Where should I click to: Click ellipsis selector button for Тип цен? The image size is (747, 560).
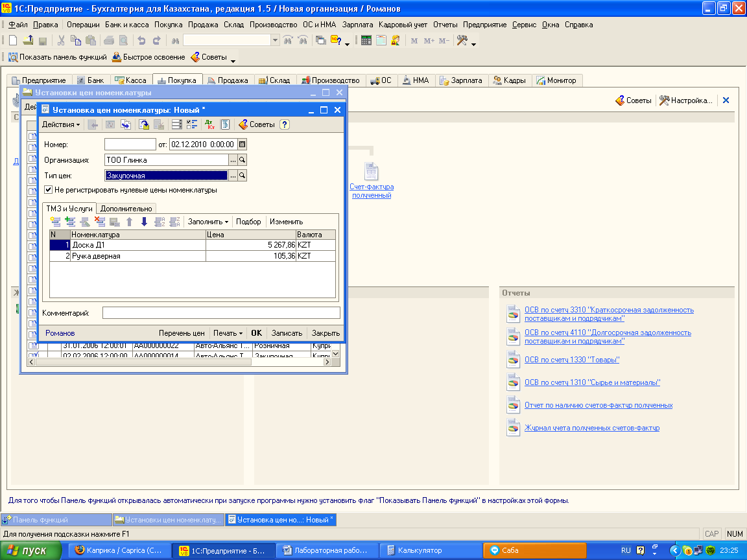point(233,176)
